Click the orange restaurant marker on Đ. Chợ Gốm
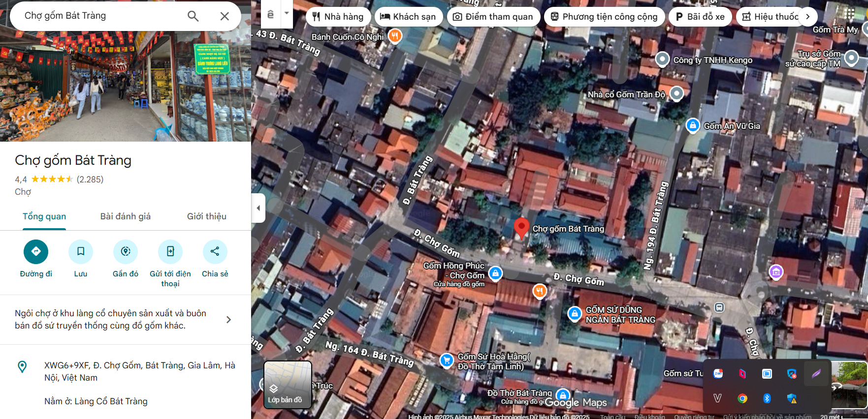 click(x=540, y=291)
